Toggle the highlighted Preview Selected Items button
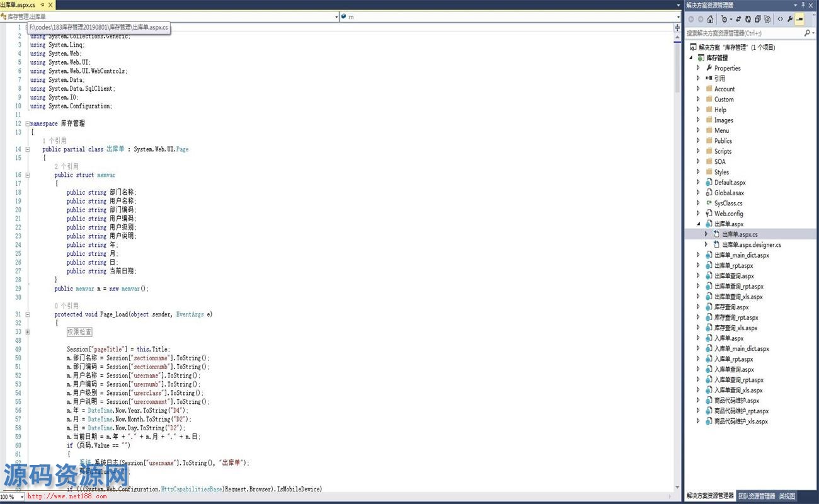 pyautogui.click(x=799, y=19)
